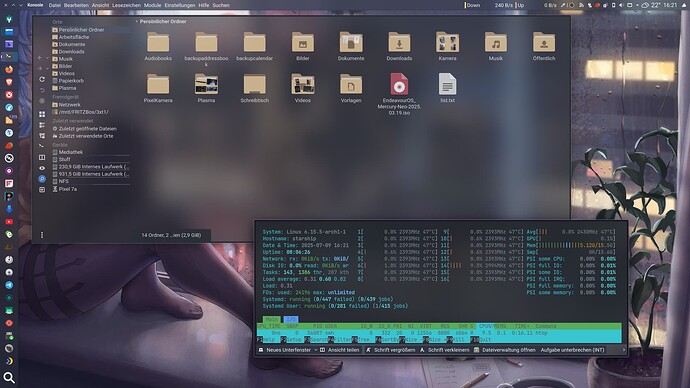Click Schrift vergrößern button

pyautogui.click(x=390, y=350)
